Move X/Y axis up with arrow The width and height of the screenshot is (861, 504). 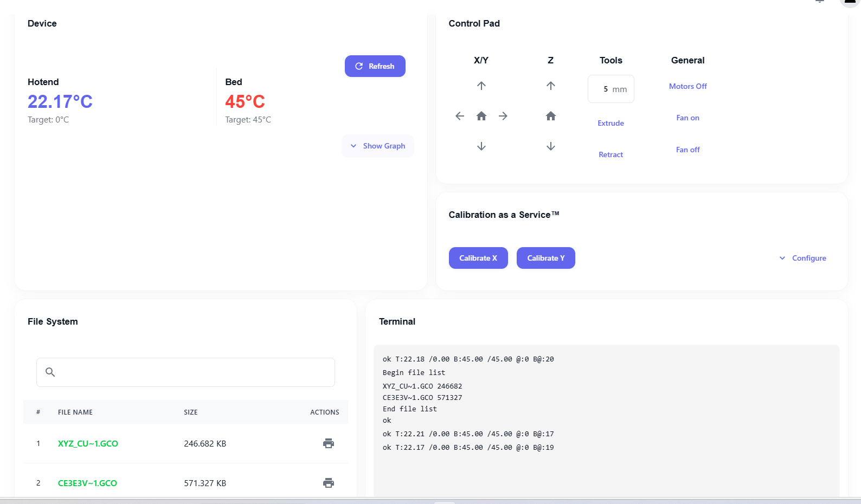[x=481, y=86]
